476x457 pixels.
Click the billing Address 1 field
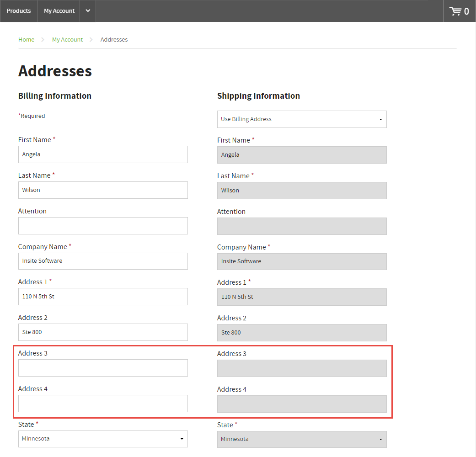point(103,297)
